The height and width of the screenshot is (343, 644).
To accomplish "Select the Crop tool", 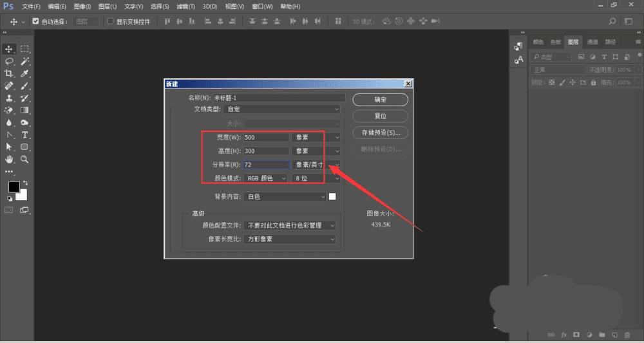I will click(9, 74).
